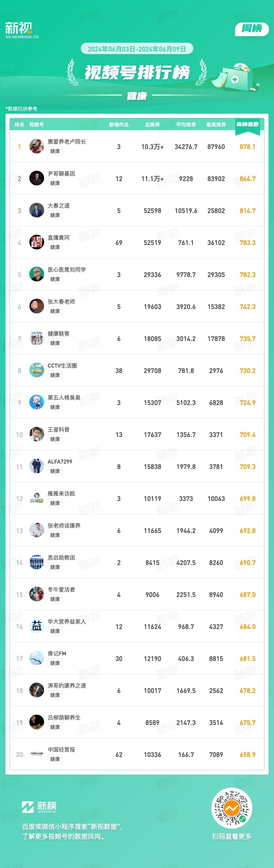
Task: Click the QR code at the bottom right
Action: coord(232,808)
